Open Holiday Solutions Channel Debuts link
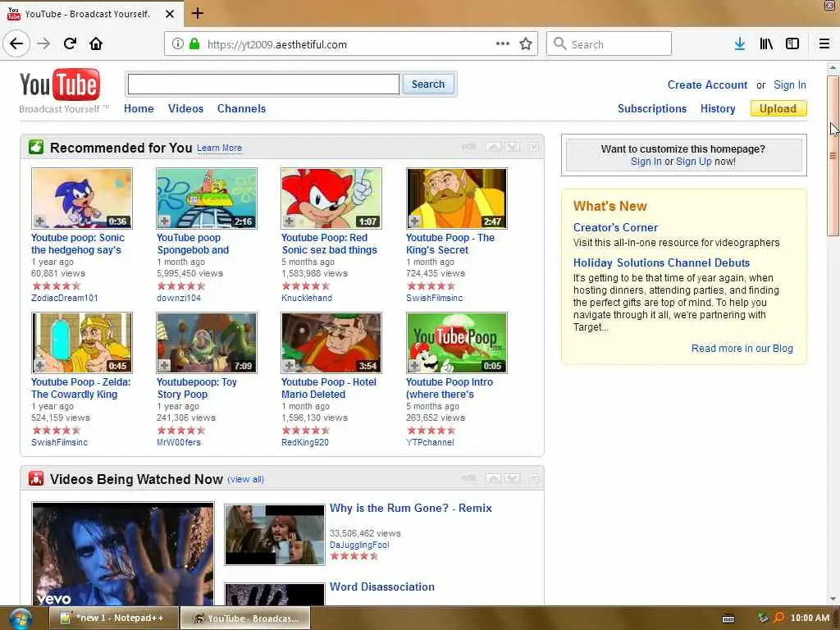The image size is (840, 630). coord(662,263)
